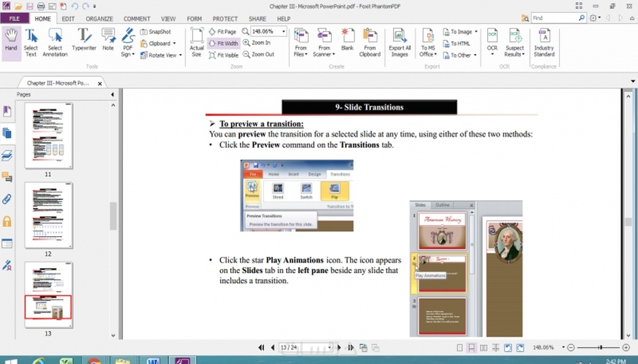Open the PDF Sign dropdown

128,42
